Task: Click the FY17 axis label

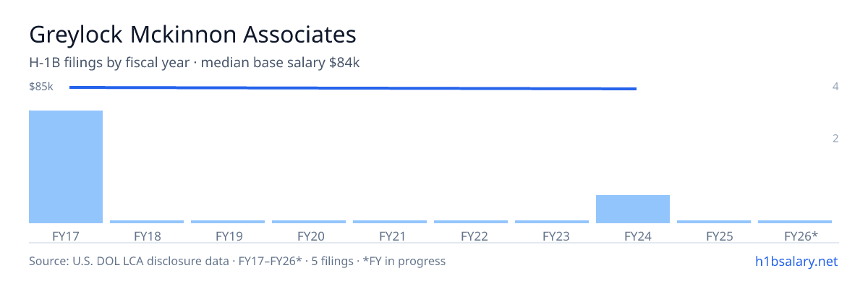Action: tap(66, 236)
